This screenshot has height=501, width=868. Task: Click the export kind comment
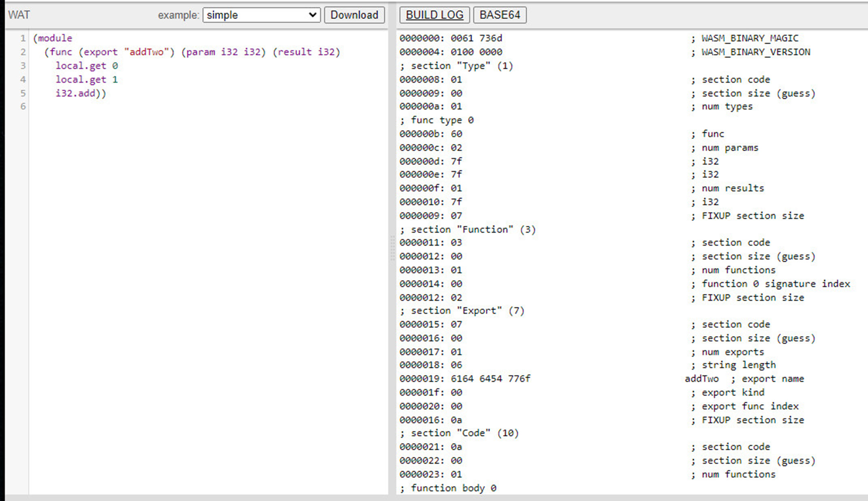(x=728, y=393)
